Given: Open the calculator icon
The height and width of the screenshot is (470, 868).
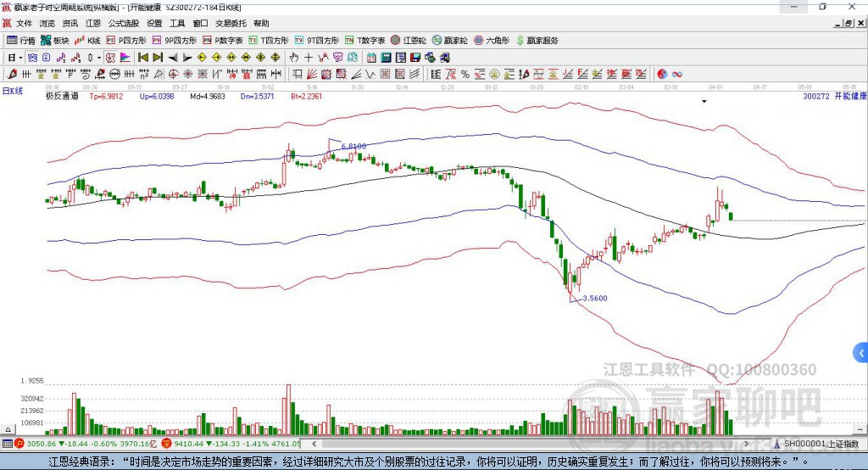Looking at the screenshot, I should tap(386, 58).
